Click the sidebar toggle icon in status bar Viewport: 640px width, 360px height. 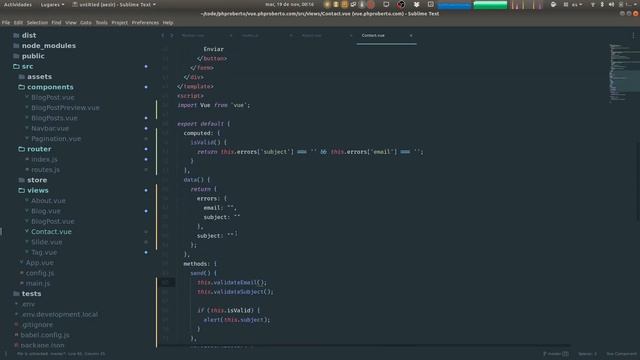[x=6, y=354]
